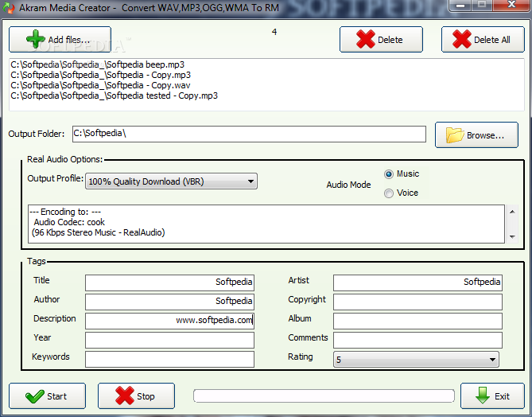Click the Description tag field
The height and width of the screenshot is (417, 532).
169,321
